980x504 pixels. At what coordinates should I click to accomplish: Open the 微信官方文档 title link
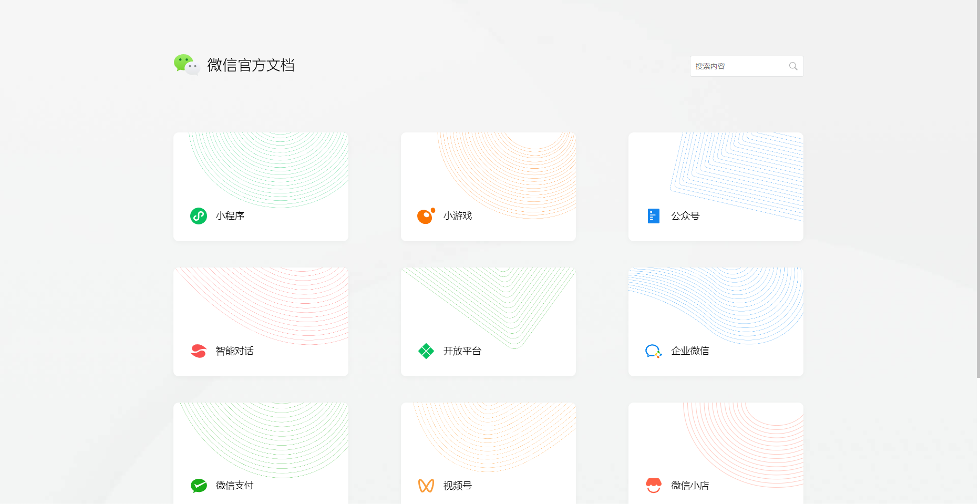[x=251, y=65]
